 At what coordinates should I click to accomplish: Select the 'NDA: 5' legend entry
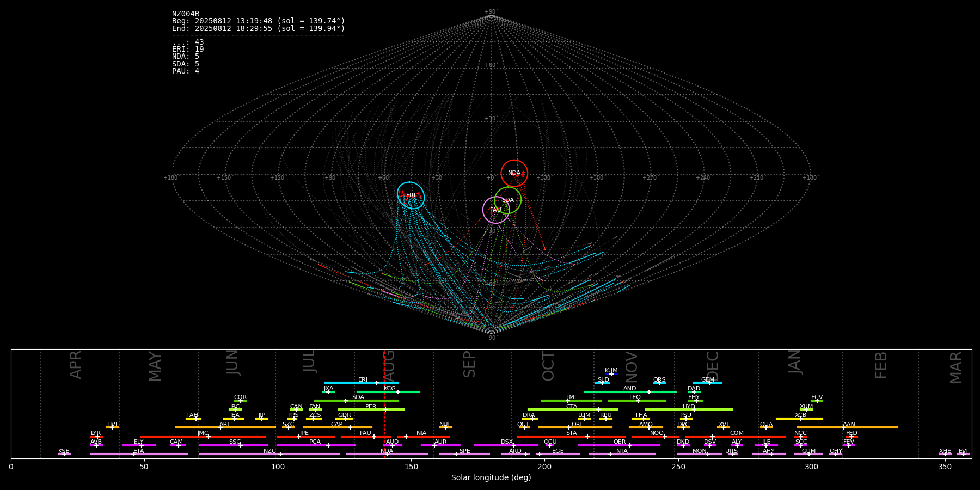click(x=186, y=57)
